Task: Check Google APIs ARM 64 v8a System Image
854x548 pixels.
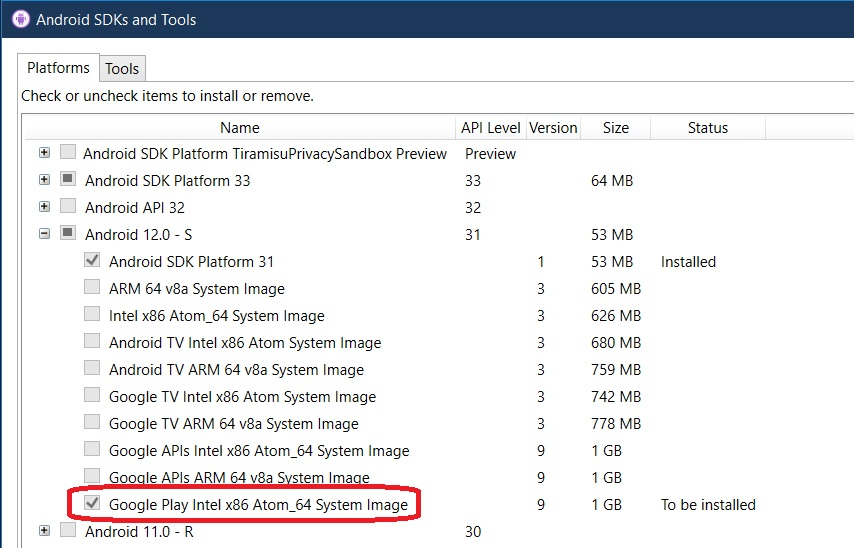Action: pyautogui.click(x=92, y=476)
